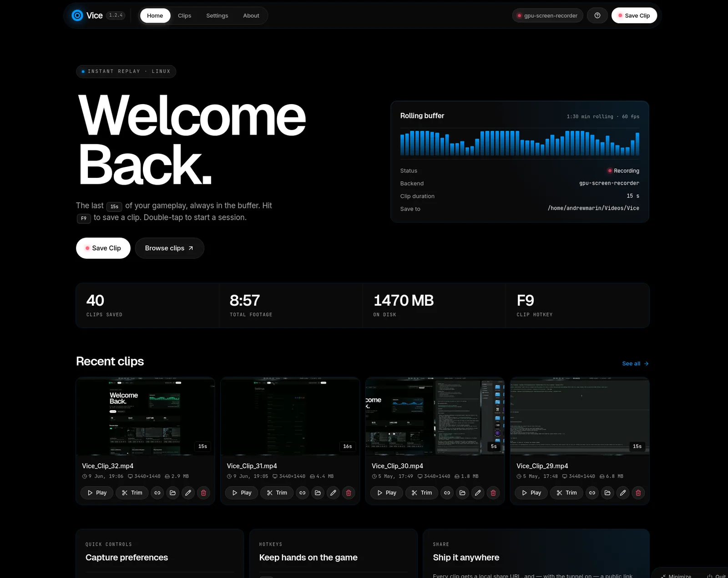
Task: Play Vice_Clip_32.mp4
Action: coord(97,493)
